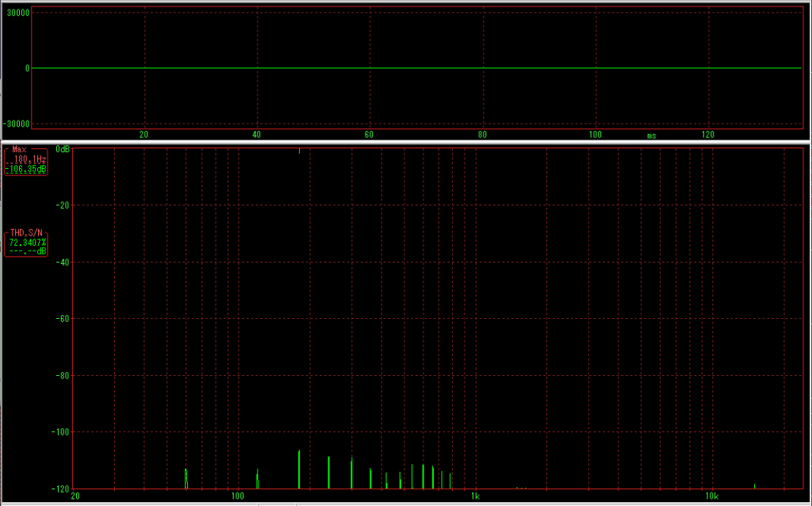Click the -120 dB axis label
Viewport: 812px width, 506px height.
click(60, 489)
